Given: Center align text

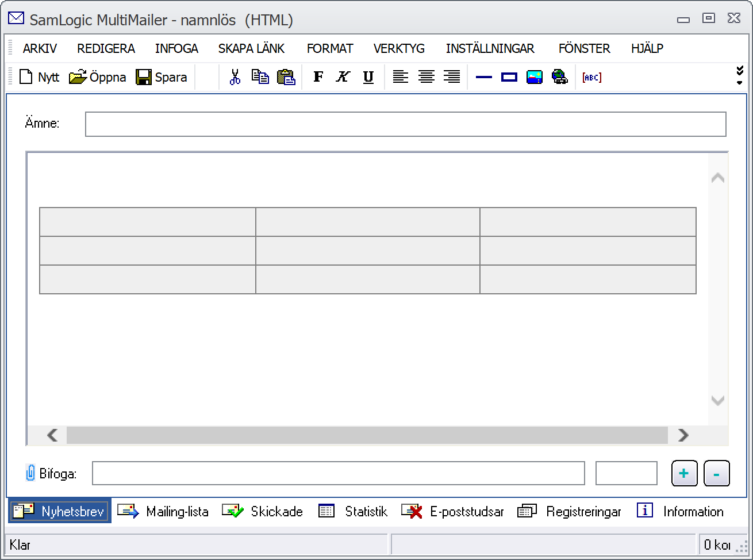Looking at the screenshot, I should [x=426, y=77].
